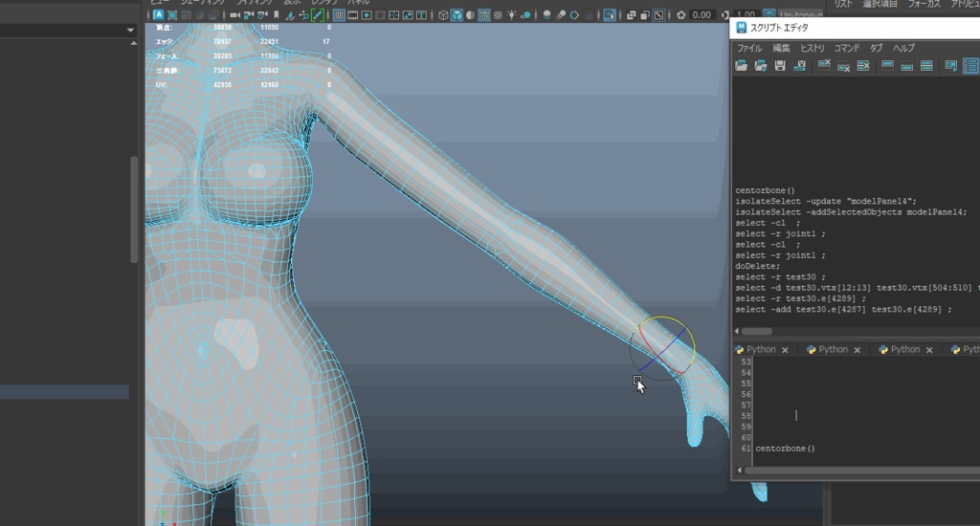Toggle the Echo All Commands icon
This screenshot has width=980, height=526.
click(951, 66)
